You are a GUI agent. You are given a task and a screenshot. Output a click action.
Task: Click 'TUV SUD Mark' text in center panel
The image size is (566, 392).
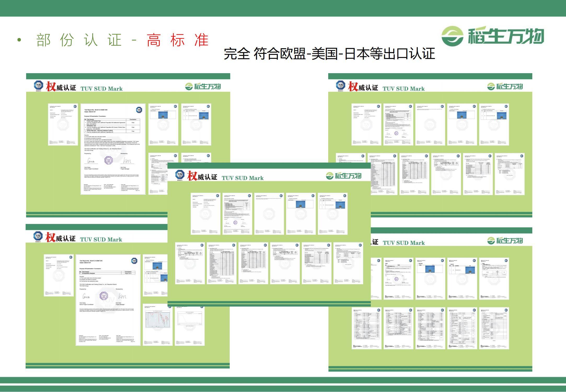click(x=242, y=178)
